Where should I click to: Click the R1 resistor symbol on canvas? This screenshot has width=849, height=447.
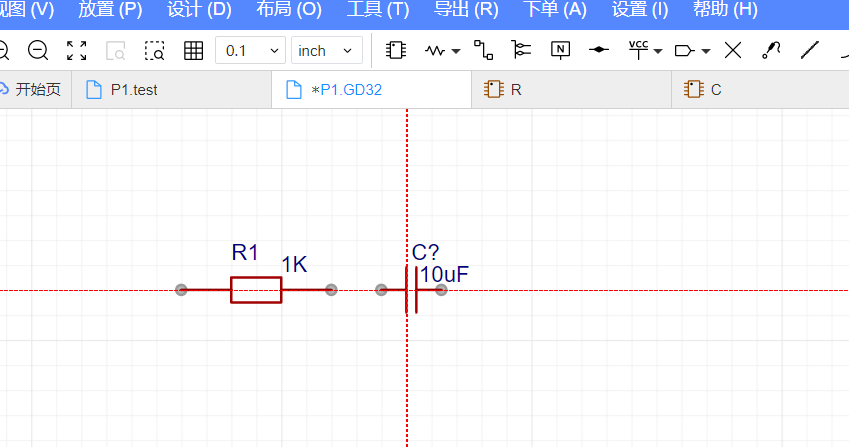[256, 290]
